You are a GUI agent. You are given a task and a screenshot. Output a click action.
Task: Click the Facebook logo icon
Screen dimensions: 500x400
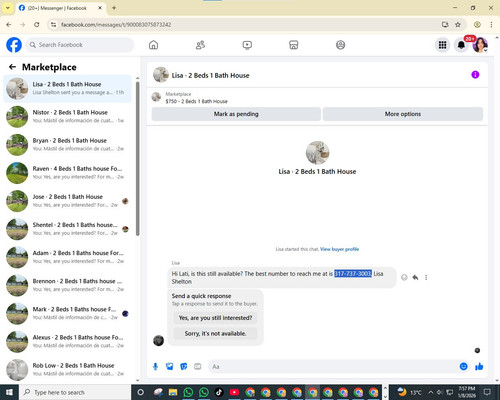point(14,45)
